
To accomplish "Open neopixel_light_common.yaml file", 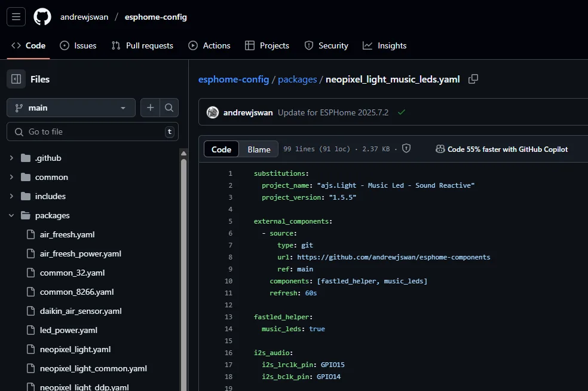I will pyautogui.click(x=93, y=368).
